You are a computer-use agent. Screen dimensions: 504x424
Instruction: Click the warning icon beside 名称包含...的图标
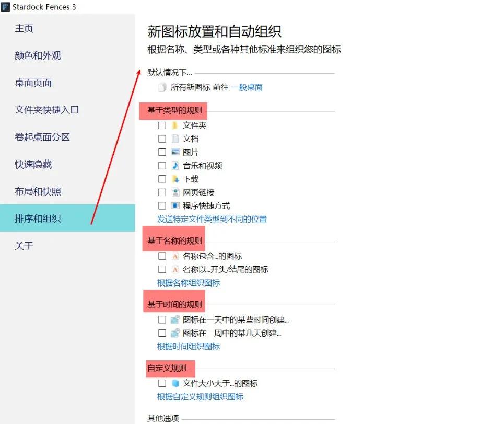coord(175,256)
